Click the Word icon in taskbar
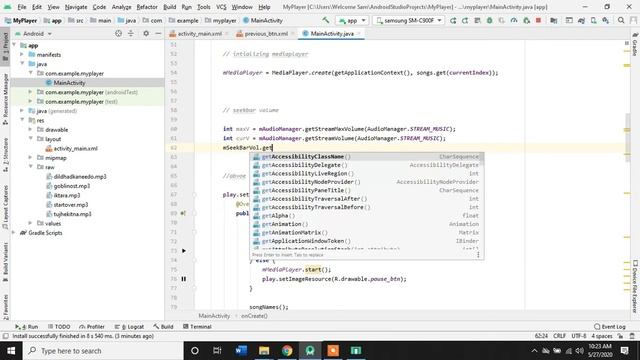 coord(241,351)
